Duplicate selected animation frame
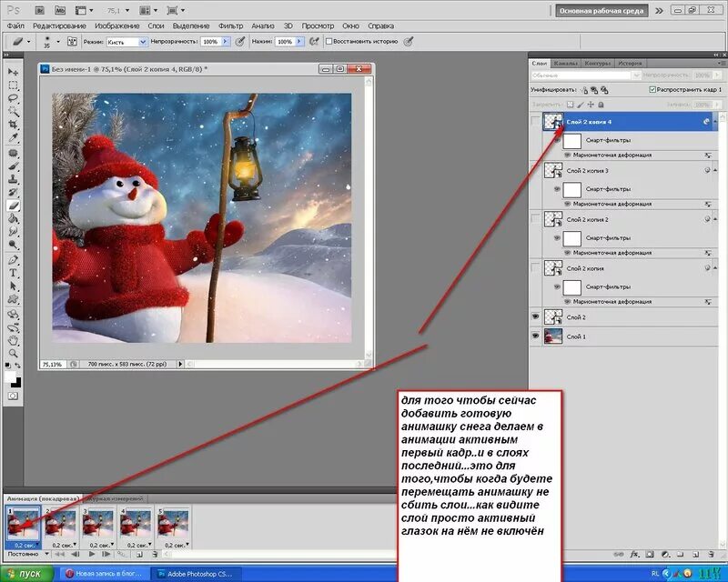 pyautogui.click(x=139, y=554)
